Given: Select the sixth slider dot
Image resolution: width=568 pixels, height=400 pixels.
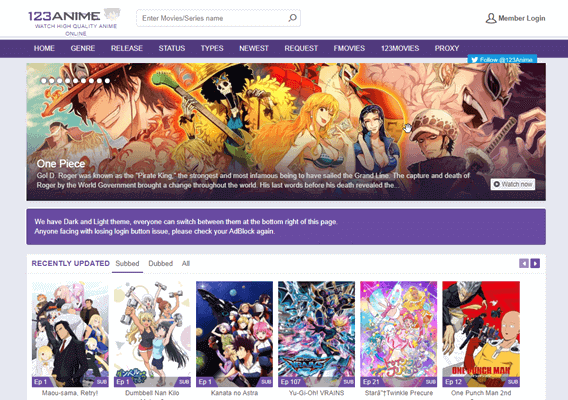Looking at the screenshot, I should click(84, 81).
